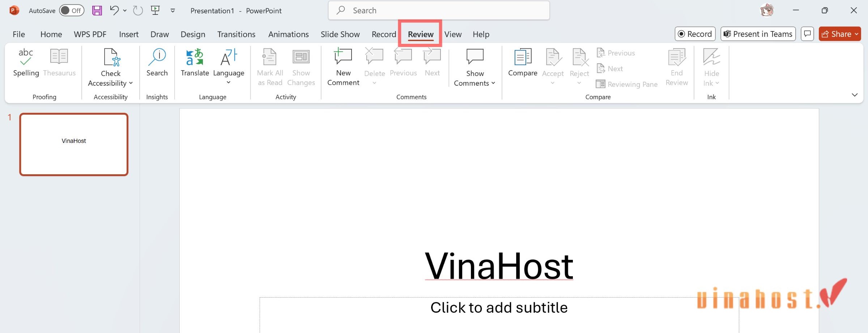Viewport: 868px width, 333px height.
Task: Run the Spelling check
Action: (x=26, y=63)
